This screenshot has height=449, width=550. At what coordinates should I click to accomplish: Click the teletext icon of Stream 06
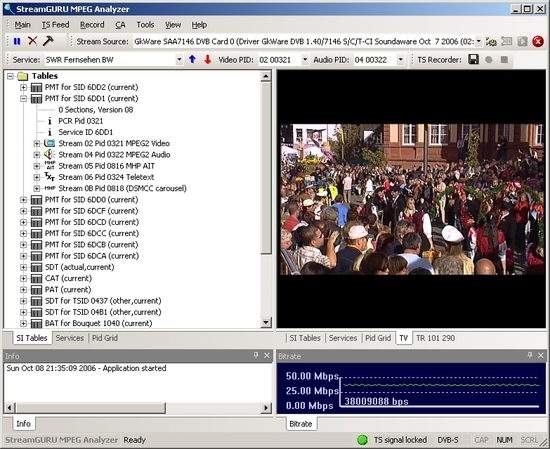point(49,177)
